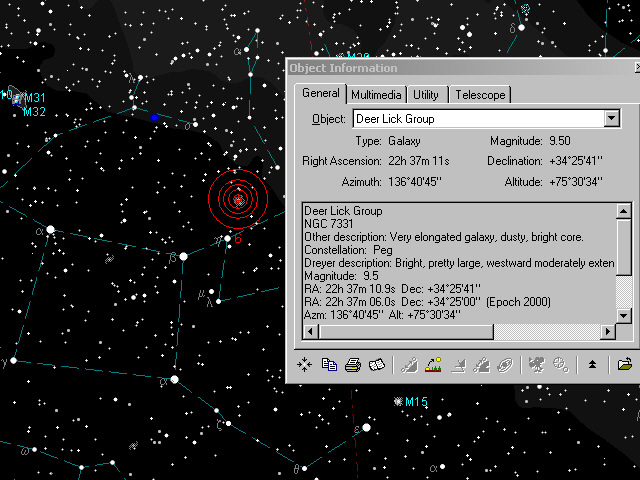Click the horizontal scrollbar right arrow
This screenshot has width=640, height=480.
click(x=607, y=331)
